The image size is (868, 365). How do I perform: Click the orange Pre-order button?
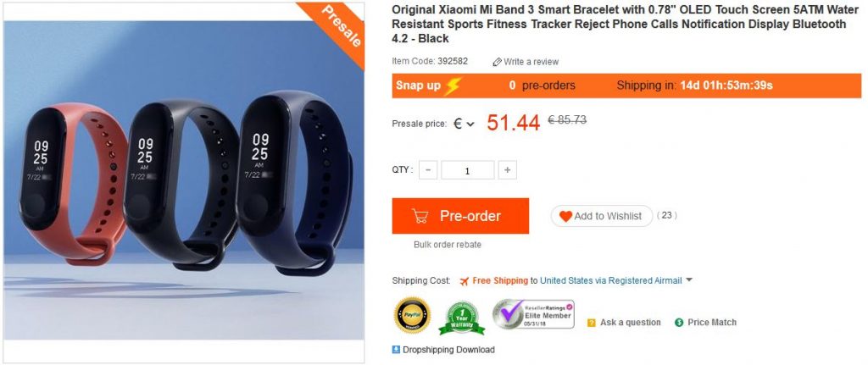pos(460,216)
